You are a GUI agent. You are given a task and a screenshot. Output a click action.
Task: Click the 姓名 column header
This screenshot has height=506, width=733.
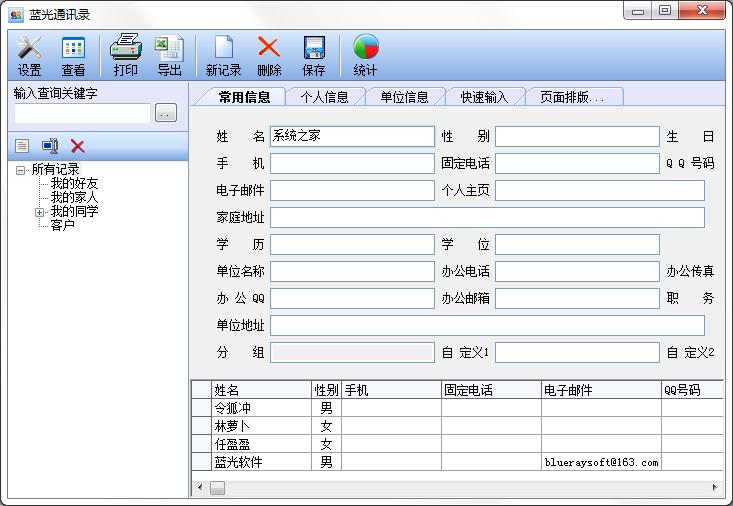[x=262, y=390]
